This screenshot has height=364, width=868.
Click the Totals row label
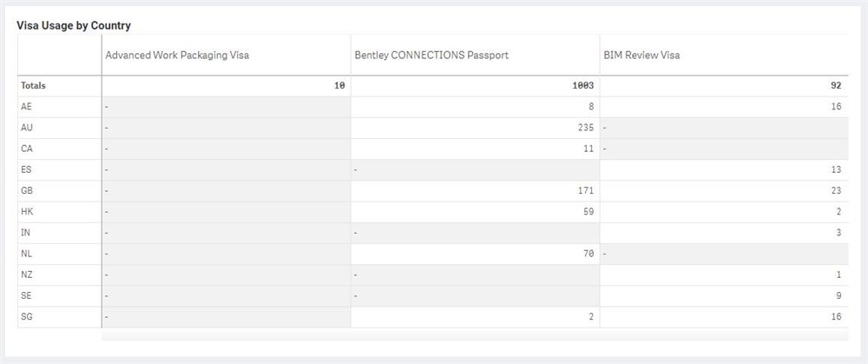[x=33, y=86]
